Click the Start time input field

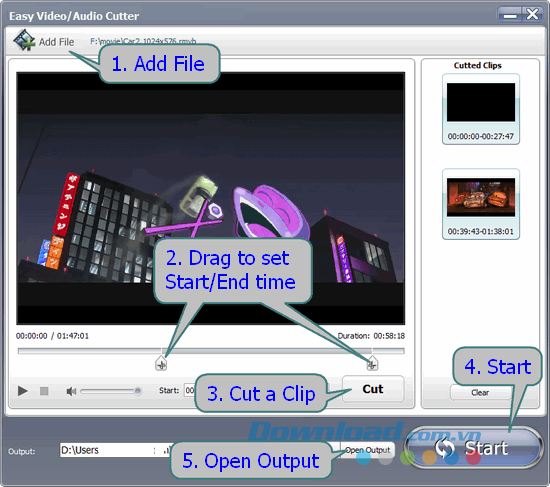189,390
